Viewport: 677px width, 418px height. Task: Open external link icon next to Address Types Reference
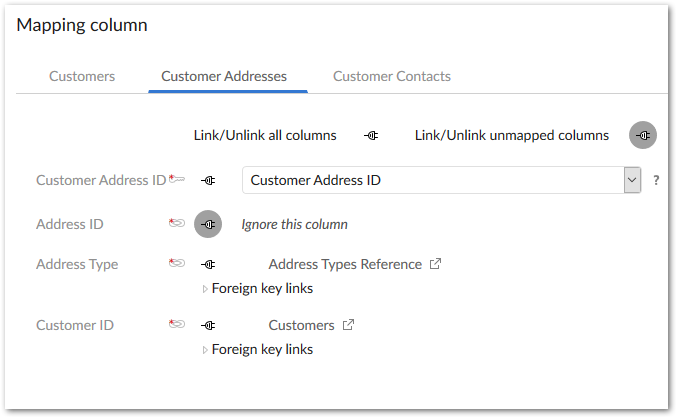click(x=435, y=265)
